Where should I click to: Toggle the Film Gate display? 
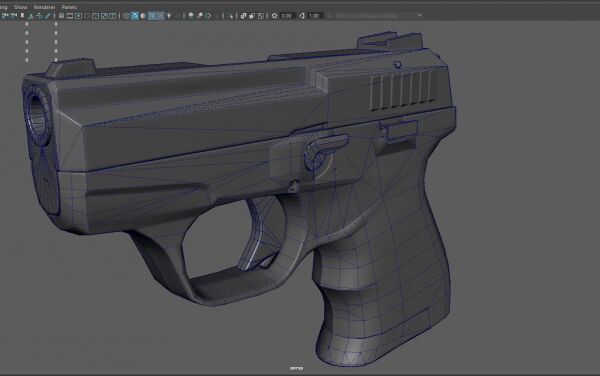click(70, 16)
